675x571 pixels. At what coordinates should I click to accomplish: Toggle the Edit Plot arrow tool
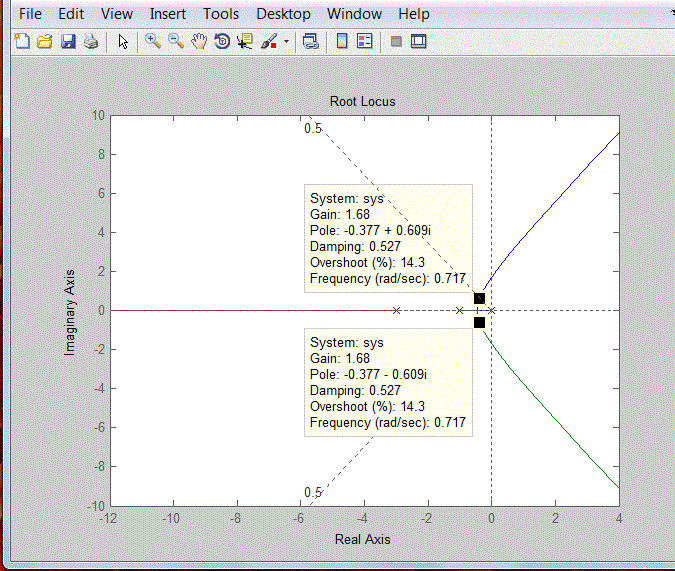tap(123, 41)
